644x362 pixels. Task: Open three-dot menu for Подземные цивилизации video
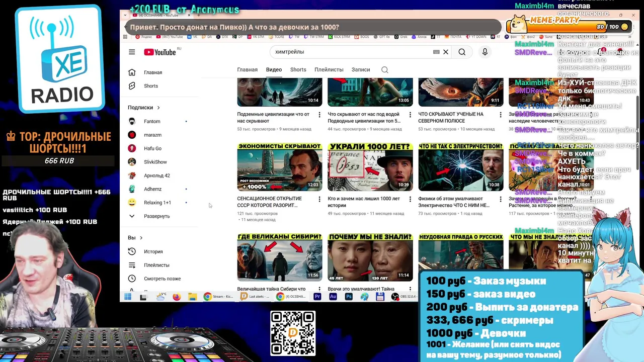319,115
